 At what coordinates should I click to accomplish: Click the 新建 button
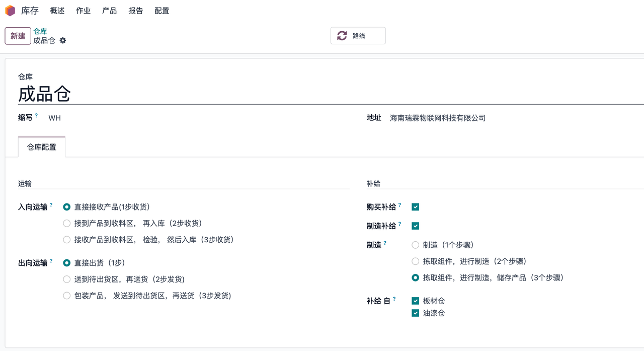tap(18, 36)
